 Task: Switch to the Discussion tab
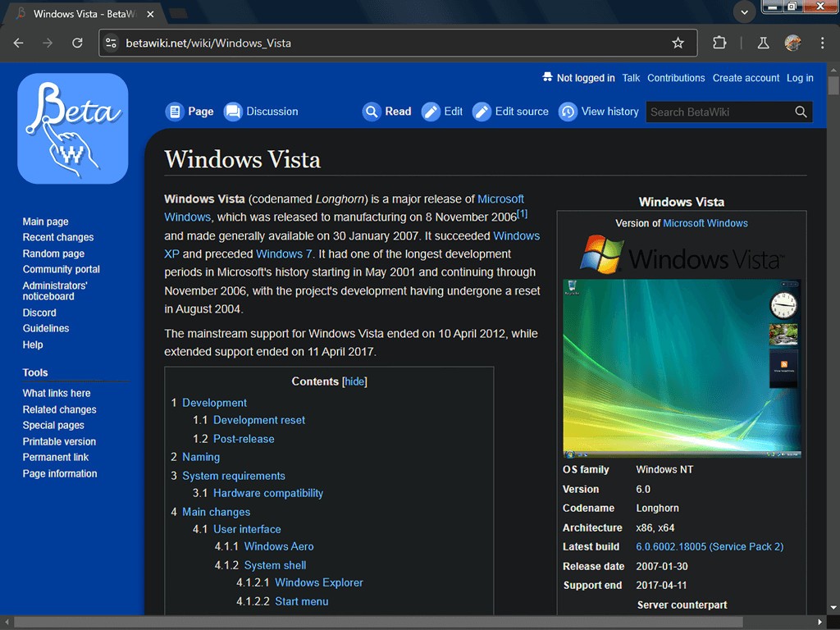pyautogui.click(x=272, y=112)
